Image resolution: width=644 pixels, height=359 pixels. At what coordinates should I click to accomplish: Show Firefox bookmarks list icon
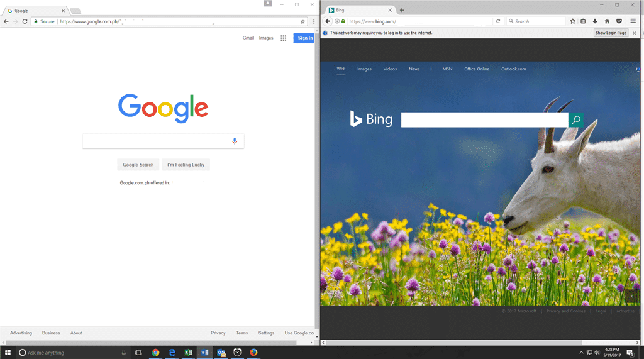(x=583, y=21)
